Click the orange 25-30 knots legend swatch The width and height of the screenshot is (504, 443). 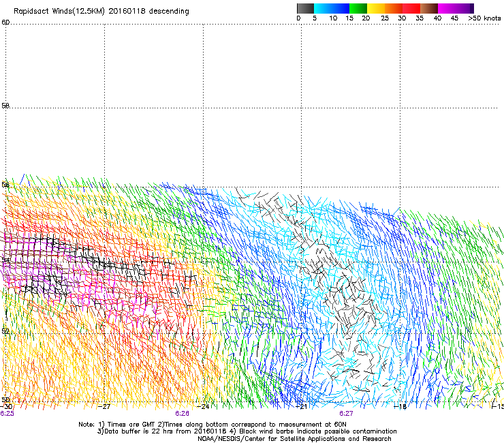coord(394,8)
